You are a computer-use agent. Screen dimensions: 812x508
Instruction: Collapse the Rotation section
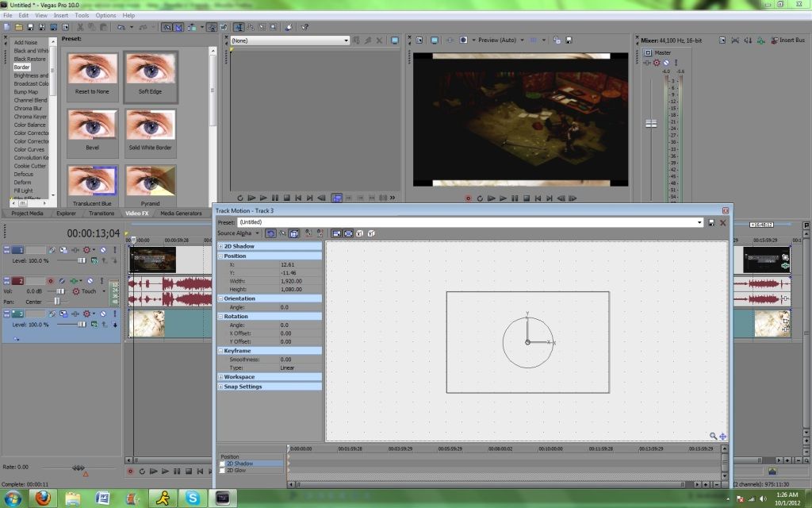(220, 316)
